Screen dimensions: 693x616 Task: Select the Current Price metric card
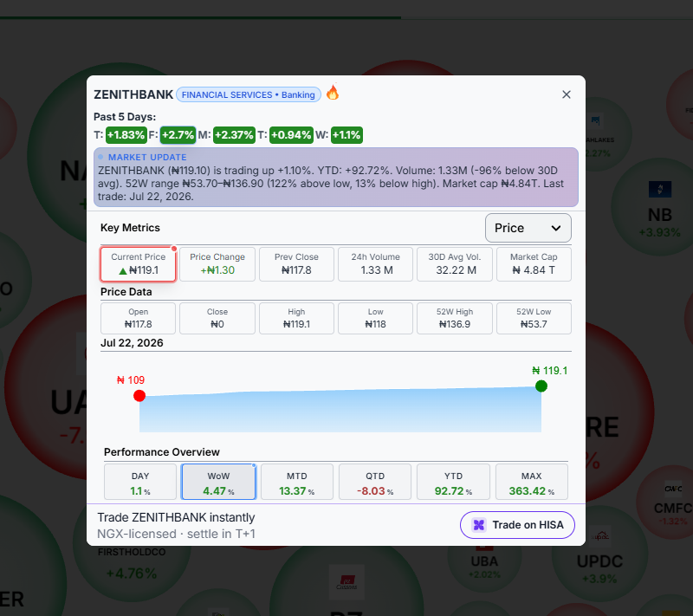point(139,263)
